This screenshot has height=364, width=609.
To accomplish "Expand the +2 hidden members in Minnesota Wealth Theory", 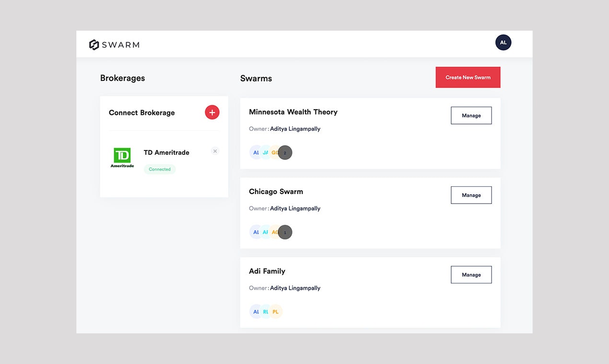I will (x=285, y=152).
